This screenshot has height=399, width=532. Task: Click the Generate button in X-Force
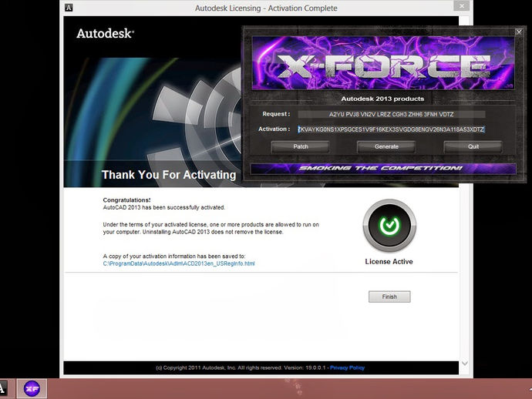point(386,147)
